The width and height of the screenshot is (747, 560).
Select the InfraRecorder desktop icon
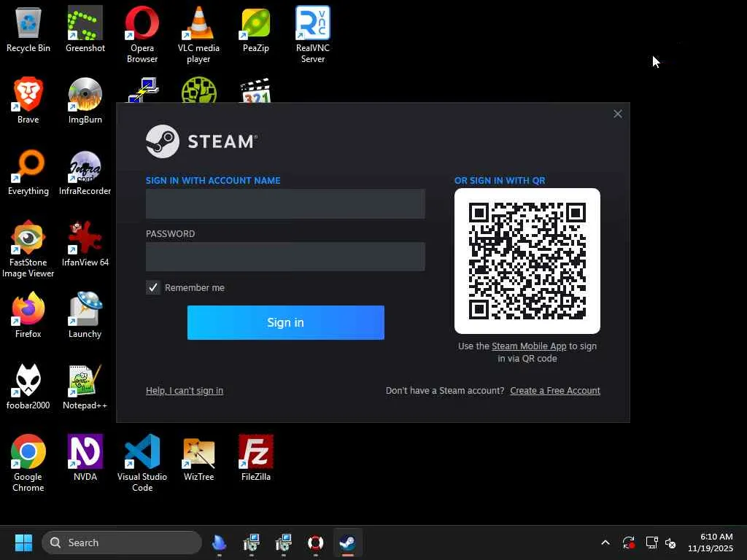click(85, 172)
